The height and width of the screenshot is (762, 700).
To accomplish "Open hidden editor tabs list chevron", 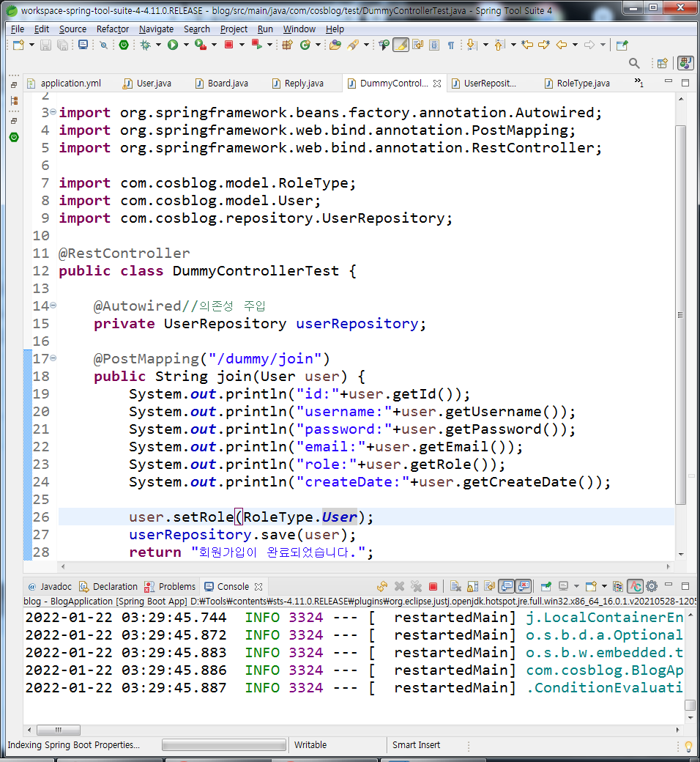I will 638,82.
